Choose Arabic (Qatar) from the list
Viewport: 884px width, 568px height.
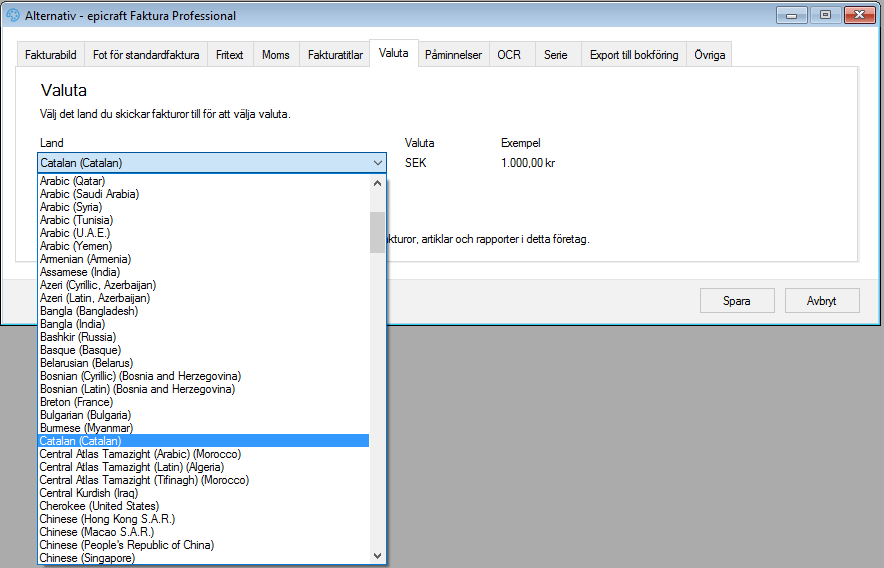point(204,181)
